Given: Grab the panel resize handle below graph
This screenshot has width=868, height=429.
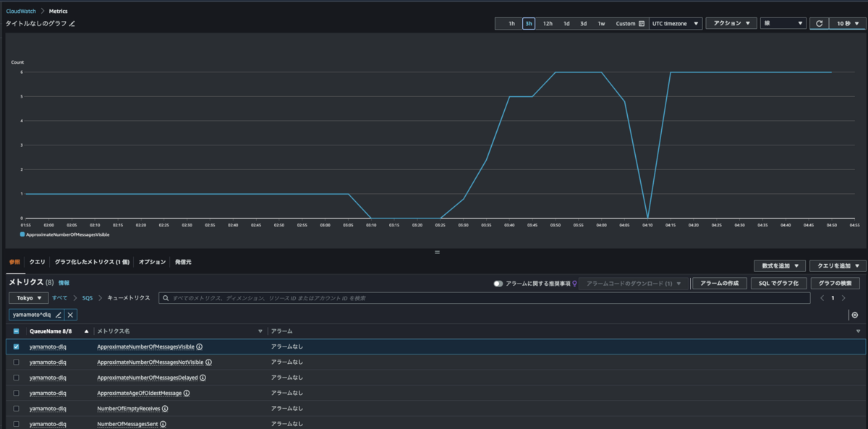Looking at the screenshot, I should [x=437, y=252].
